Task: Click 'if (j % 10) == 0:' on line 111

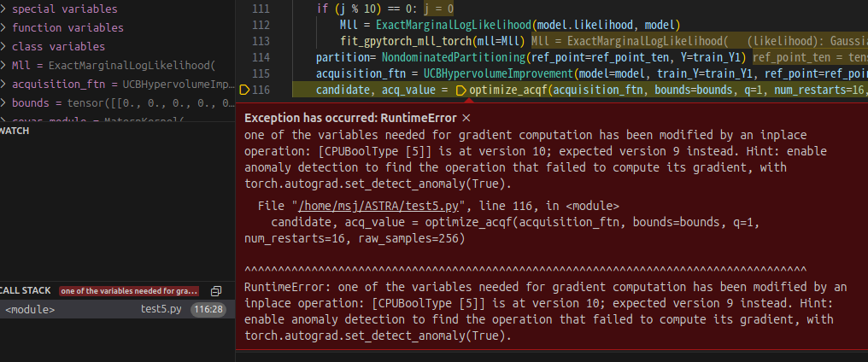Action: pyautogui.click(x=368, y=9)
